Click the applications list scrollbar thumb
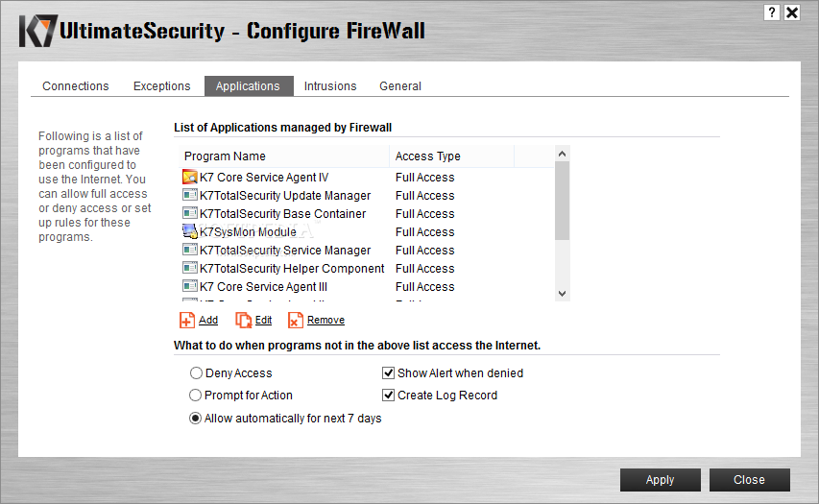Viewport: 819px width, 504px height. [562, 201]
